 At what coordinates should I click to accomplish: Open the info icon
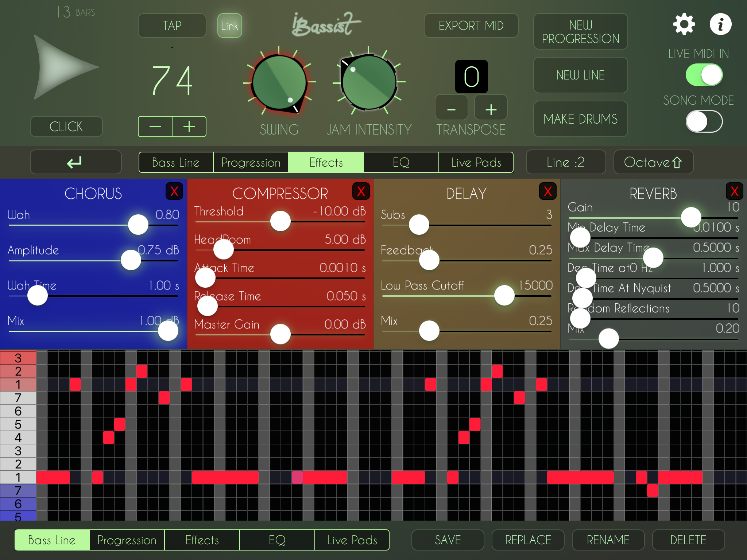(720, 24)
